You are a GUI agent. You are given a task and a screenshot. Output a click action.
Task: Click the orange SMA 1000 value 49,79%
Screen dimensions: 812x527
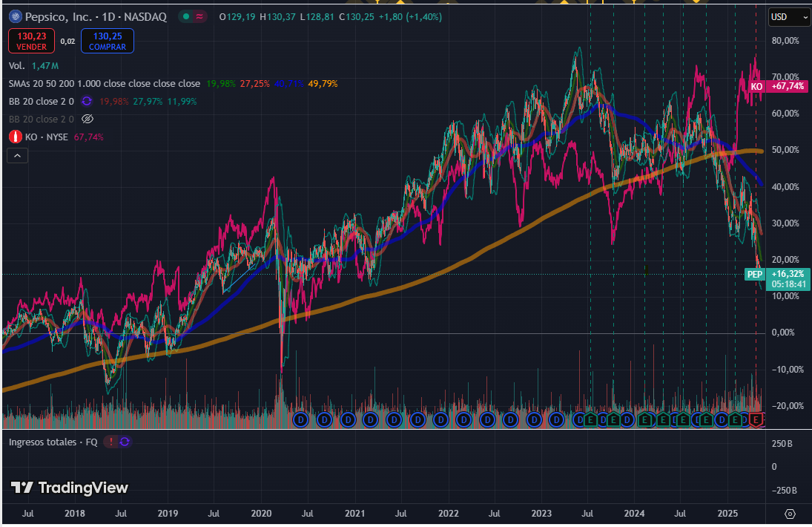click(x=323, y=83)
